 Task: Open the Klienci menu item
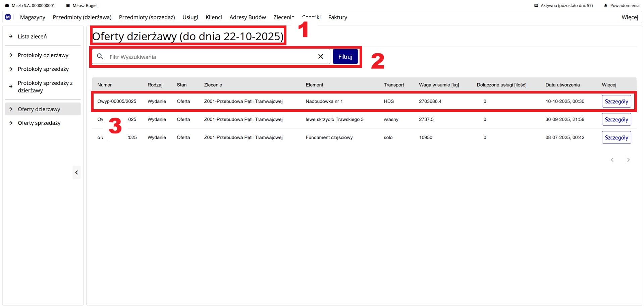tap(214, 17)
